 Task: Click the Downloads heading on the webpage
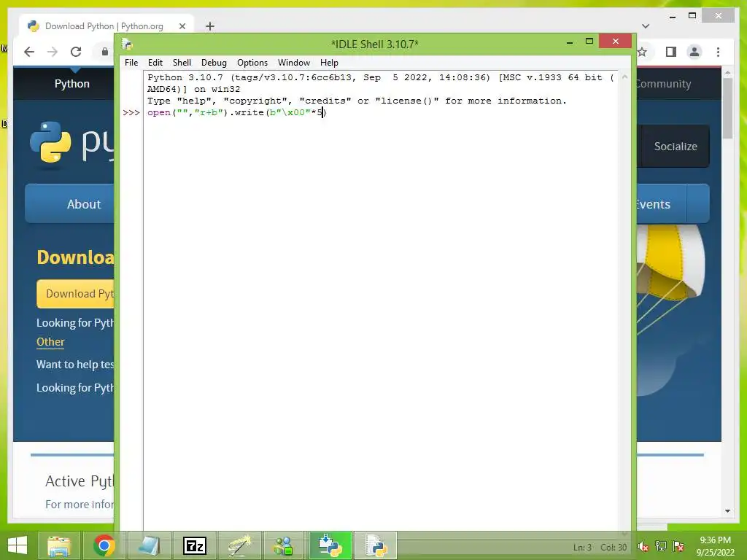pyautogui.click(x=75, y=257)
